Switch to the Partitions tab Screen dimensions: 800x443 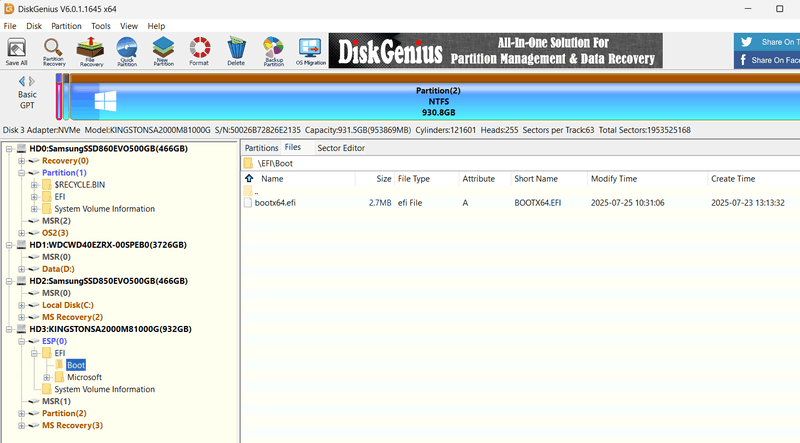(261, 148)
